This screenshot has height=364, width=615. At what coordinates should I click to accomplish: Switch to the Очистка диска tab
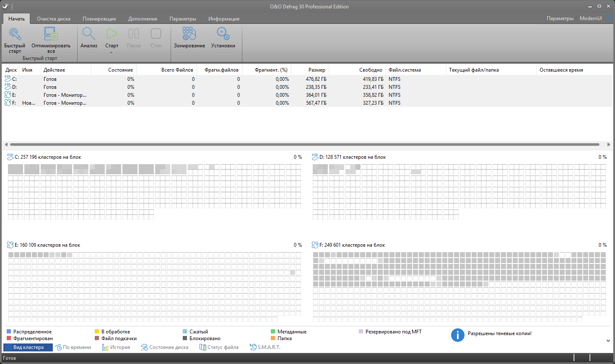(54, 19)
